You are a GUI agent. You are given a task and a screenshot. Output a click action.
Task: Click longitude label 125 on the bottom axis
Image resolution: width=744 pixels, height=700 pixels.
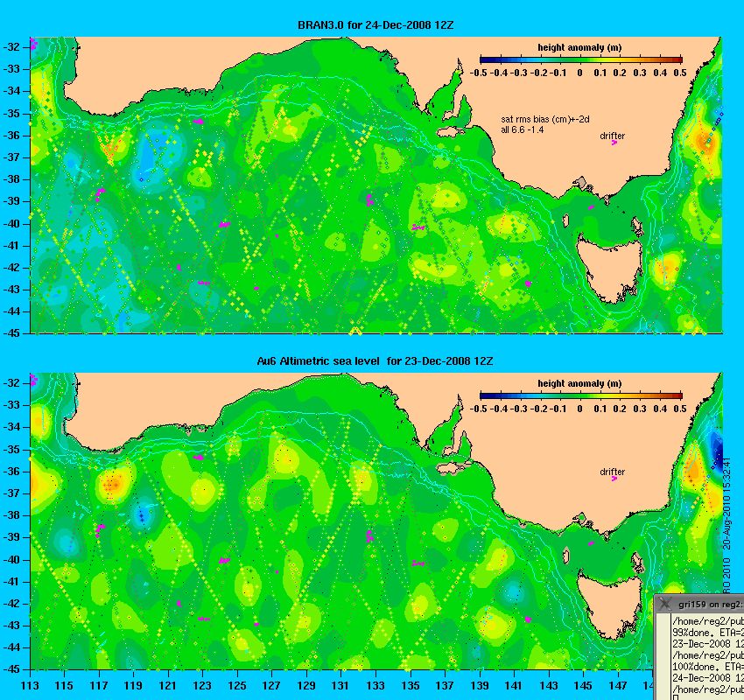pos(237,686)
